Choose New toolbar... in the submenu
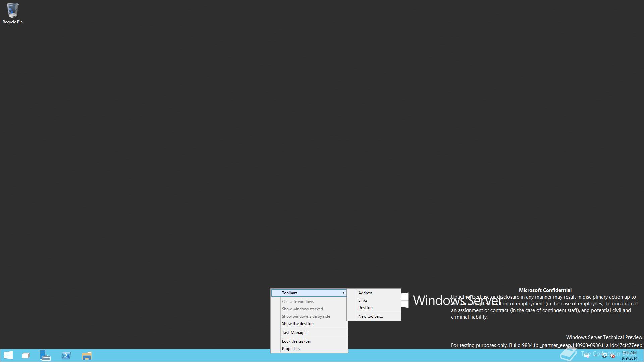Screen dimensions: 644x362 point(374,316)
